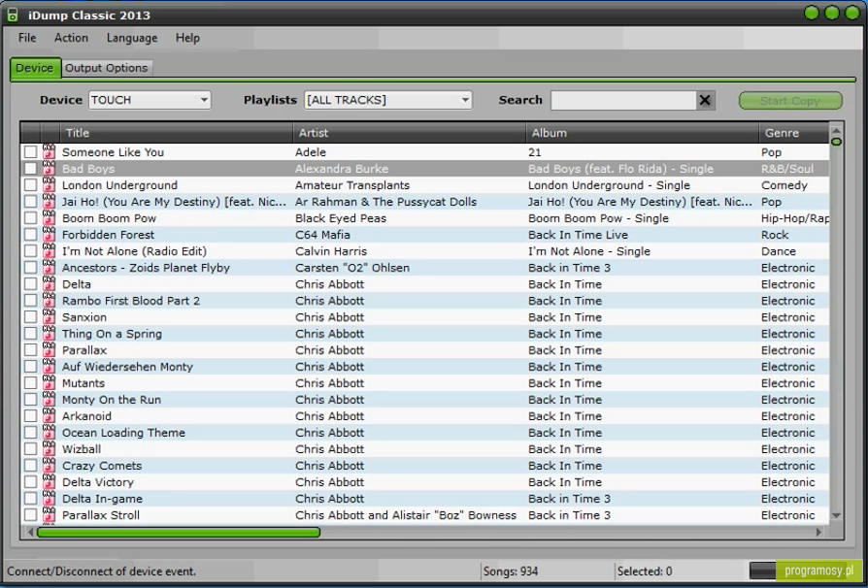Select the track icon next to Sanxion

pos(50,317)
